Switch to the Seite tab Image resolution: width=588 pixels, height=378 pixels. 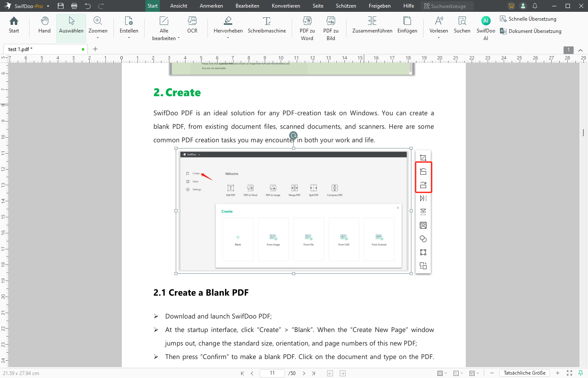click(318, 6)
